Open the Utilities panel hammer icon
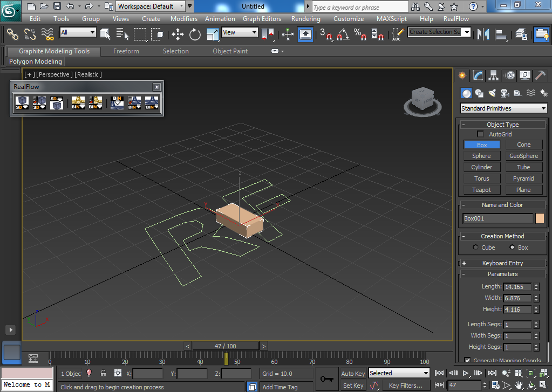The width and height of the screenshot is (552, 392). point(540,75)
